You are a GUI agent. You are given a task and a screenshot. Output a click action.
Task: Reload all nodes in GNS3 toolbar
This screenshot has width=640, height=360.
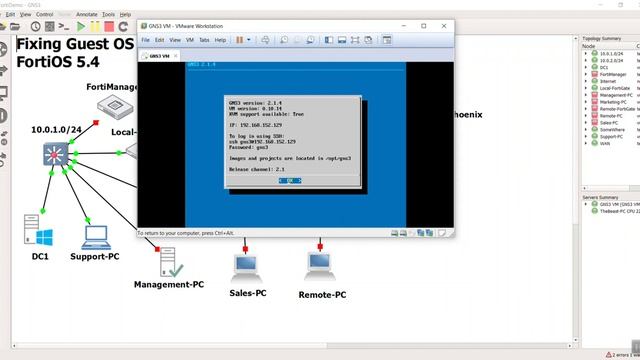(x=123, y=27)
